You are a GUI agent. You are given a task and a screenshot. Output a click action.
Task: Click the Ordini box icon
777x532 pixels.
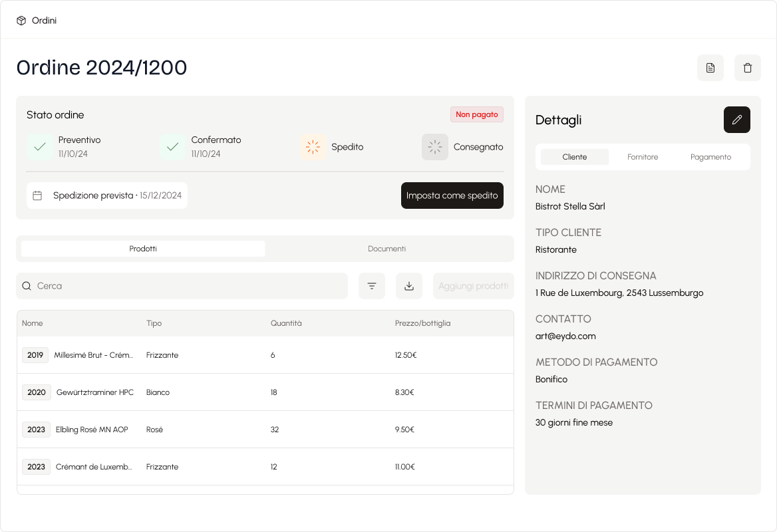click(x=21, y=21)
